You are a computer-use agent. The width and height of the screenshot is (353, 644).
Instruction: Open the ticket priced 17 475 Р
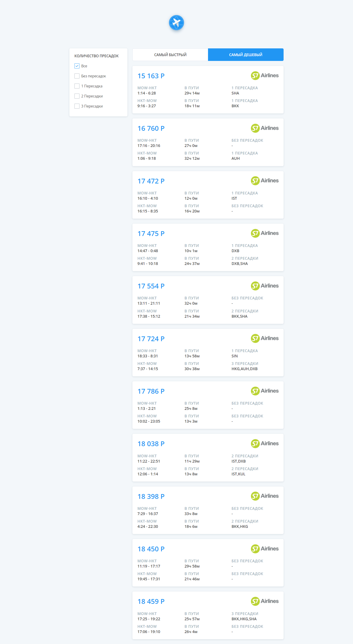(x=208, y=248)
